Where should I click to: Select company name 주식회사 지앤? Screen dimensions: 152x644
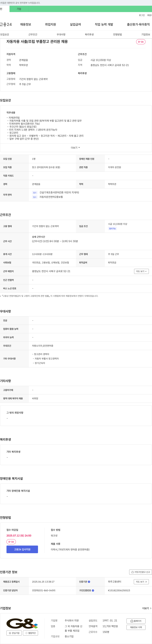pyautogui.click(x=72, y=621)
